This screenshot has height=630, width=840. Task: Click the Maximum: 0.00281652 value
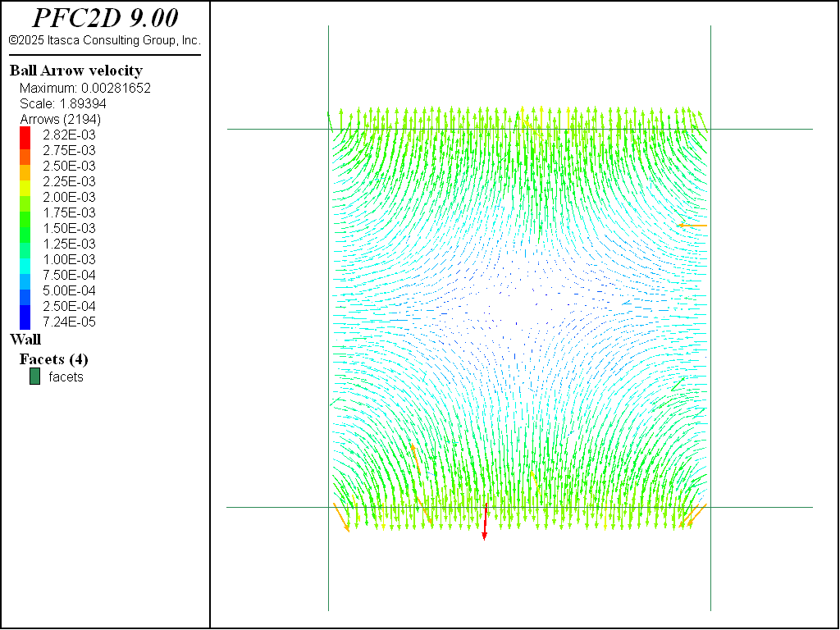tap(85, 88)
